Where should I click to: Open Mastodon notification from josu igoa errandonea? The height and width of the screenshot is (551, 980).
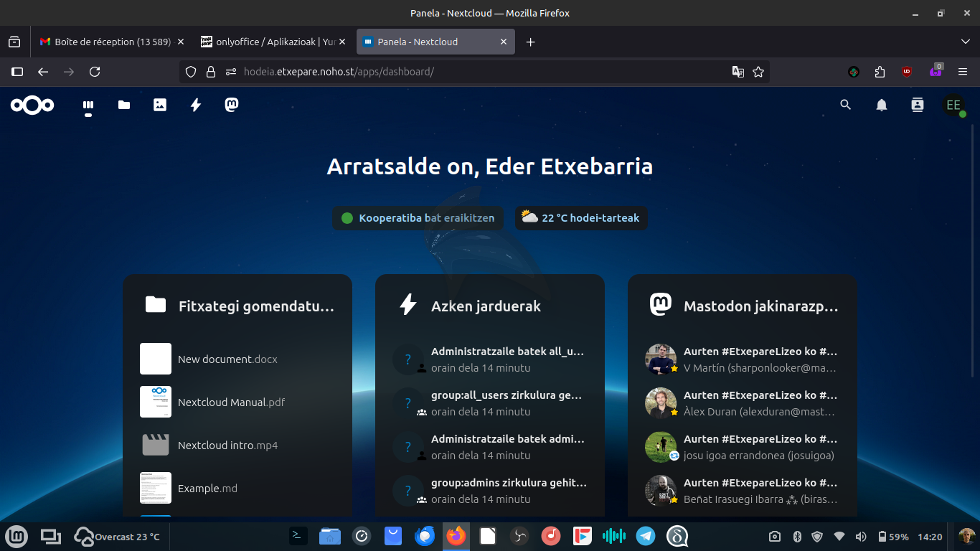743,447
